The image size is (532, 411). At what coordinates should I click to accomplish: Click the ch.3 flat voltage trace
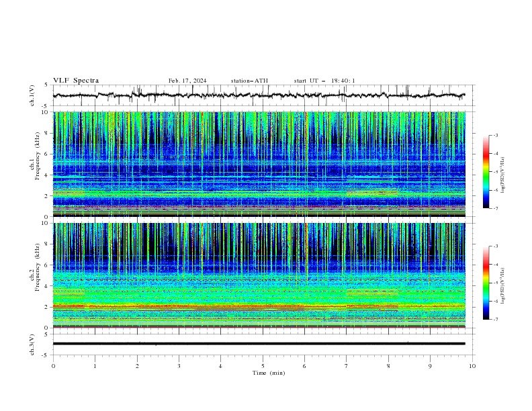[x=259, y=344]
